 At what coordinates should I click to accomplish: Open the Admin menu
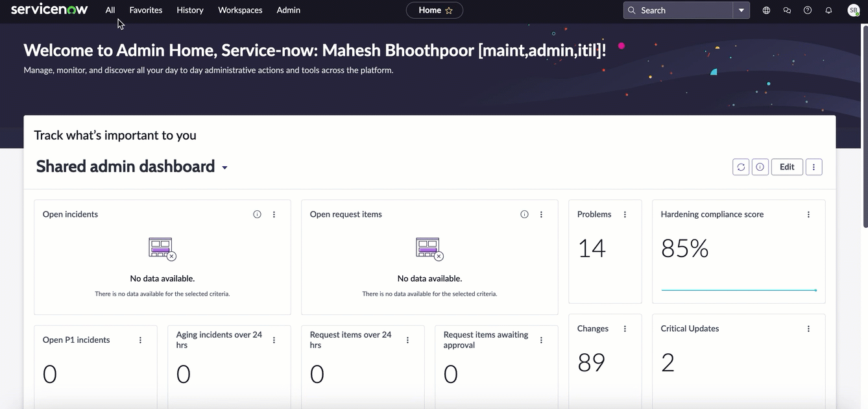(289, 10)
